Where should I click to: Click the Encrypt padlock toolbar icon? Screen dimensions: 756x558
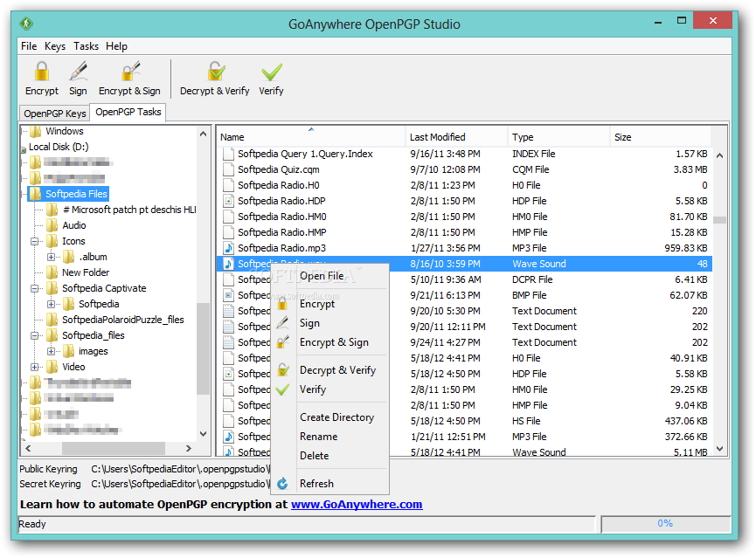41,72
